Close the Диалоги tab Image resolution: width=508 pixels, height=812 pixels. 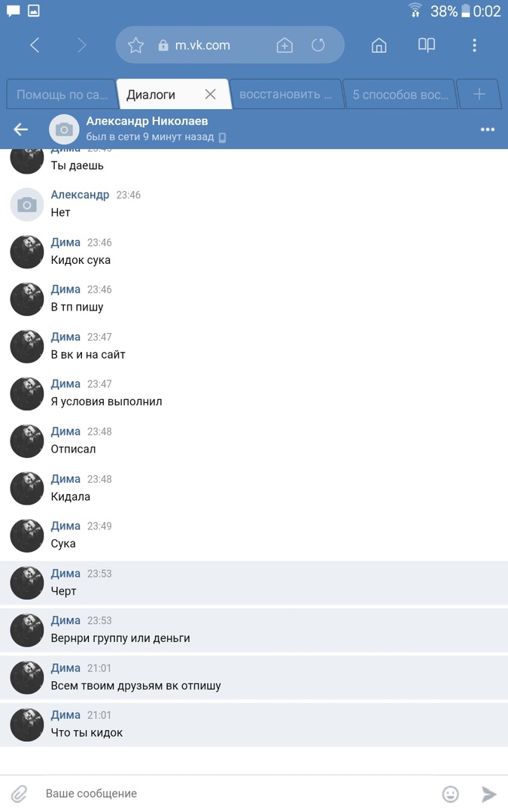coord(210,94)
